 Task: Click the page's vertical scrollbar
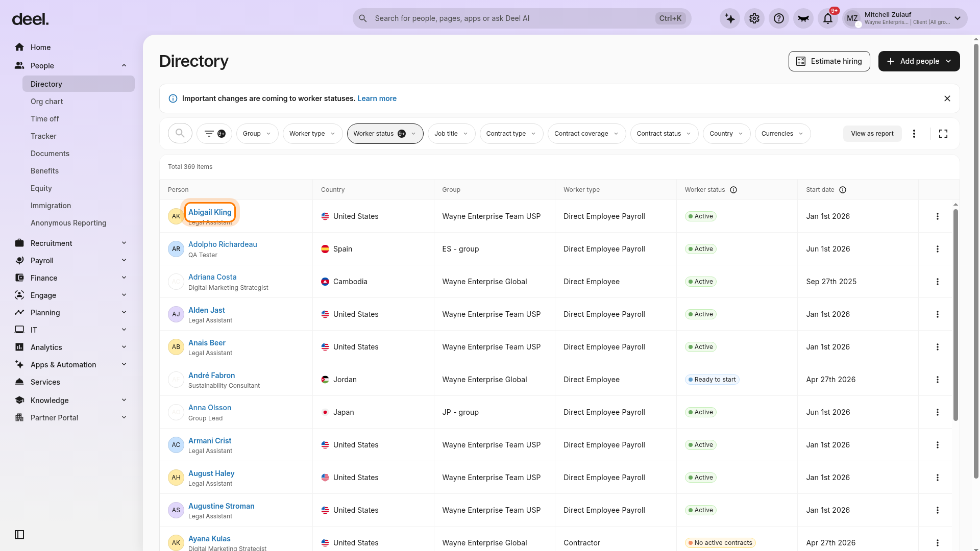(x=976, y=261)
